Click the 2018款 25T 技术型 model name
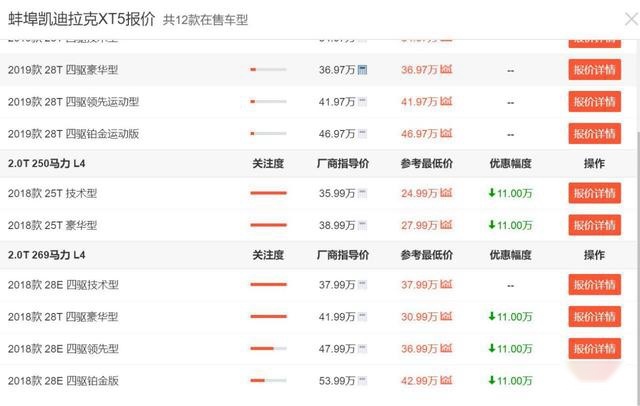Screen dimensions: 640x406 coord(53,193)
